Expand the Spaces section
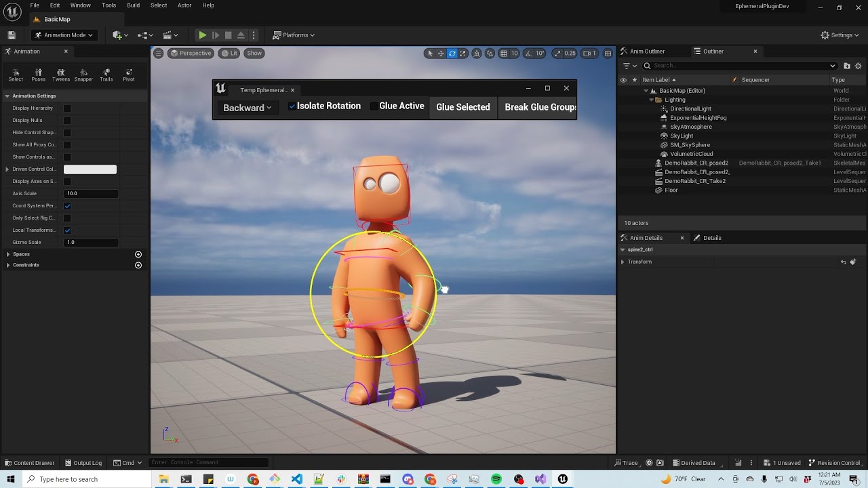This screenshot has height=488, width=868. coord(7,254)
